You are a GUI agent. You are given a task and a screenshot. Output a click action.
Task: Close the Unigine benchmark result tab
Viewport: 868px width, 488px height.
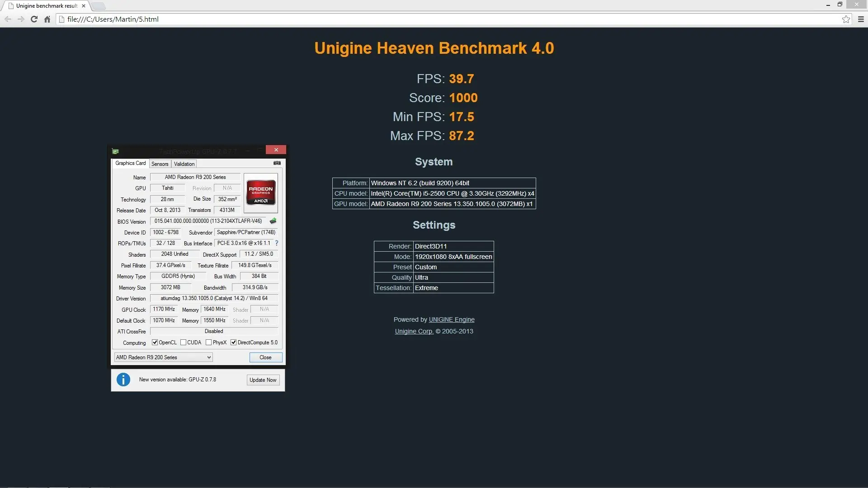[x=84, y=6]
